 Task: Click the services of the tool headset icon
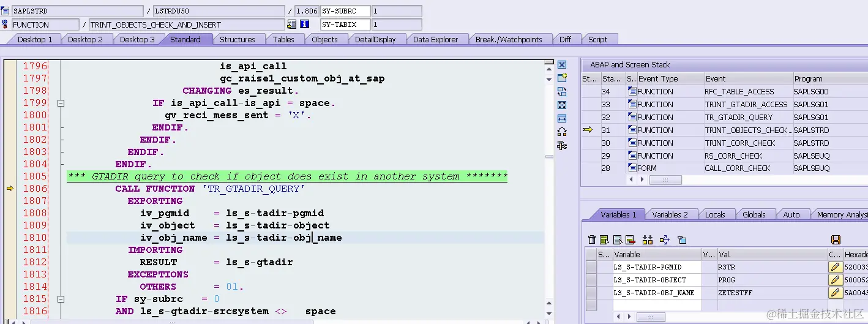coord(562,132)
